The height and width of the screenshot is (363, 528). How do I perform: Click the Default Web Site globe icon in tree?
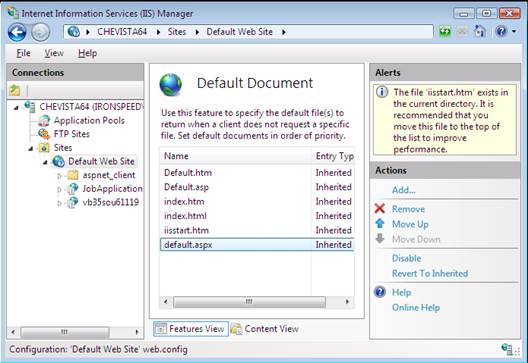tap(59, 161)
